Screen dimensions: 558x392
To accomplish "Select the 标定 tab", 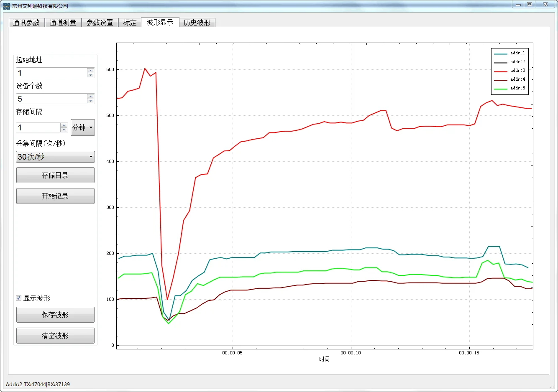I will [x=130, y=23].
